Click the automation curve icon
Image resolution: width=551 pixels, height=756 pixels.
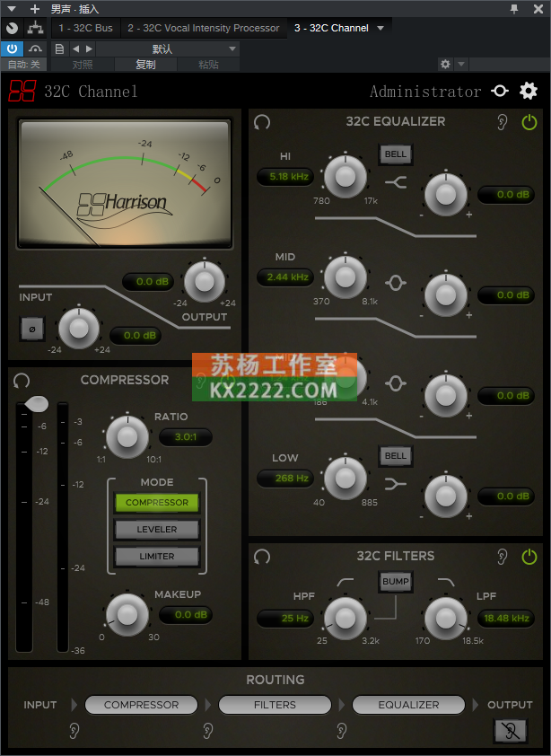click(x=35, y=48)
